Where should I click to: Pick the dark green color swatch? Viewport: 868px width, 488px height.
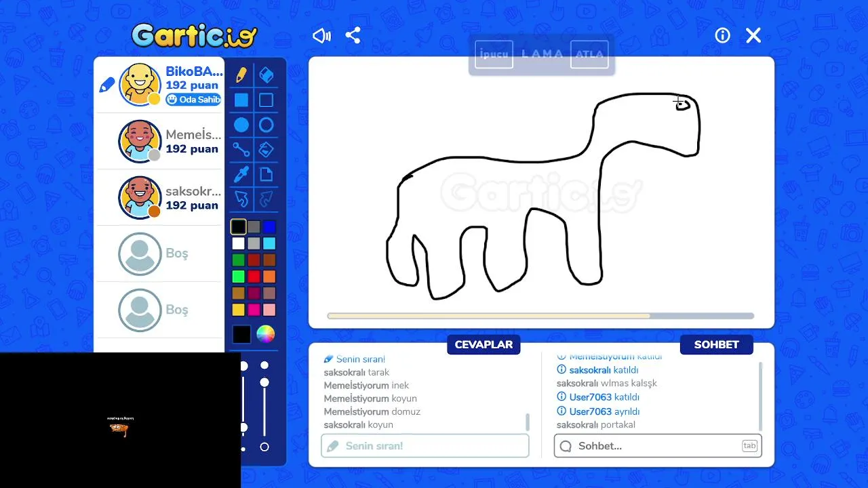pyautogui.click(x=238, y=260)
